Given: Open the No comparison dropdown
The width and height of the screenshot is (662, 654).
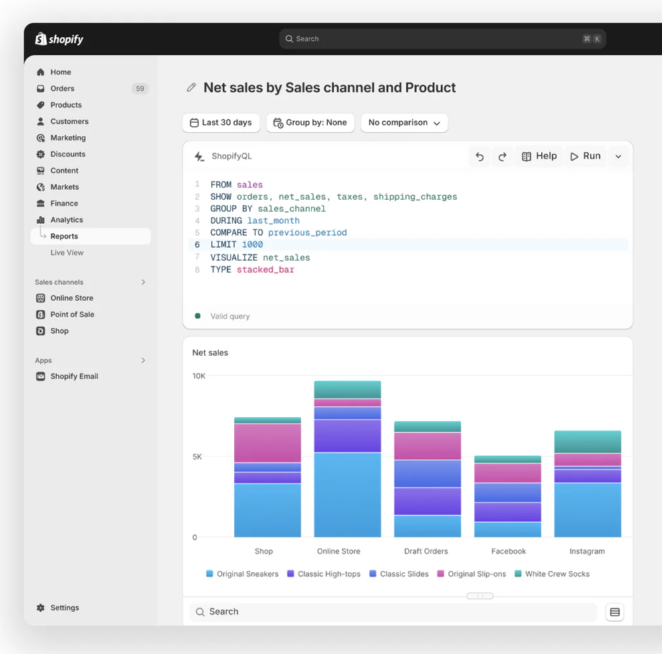Looking at the screenshot, I should point(404,122).
